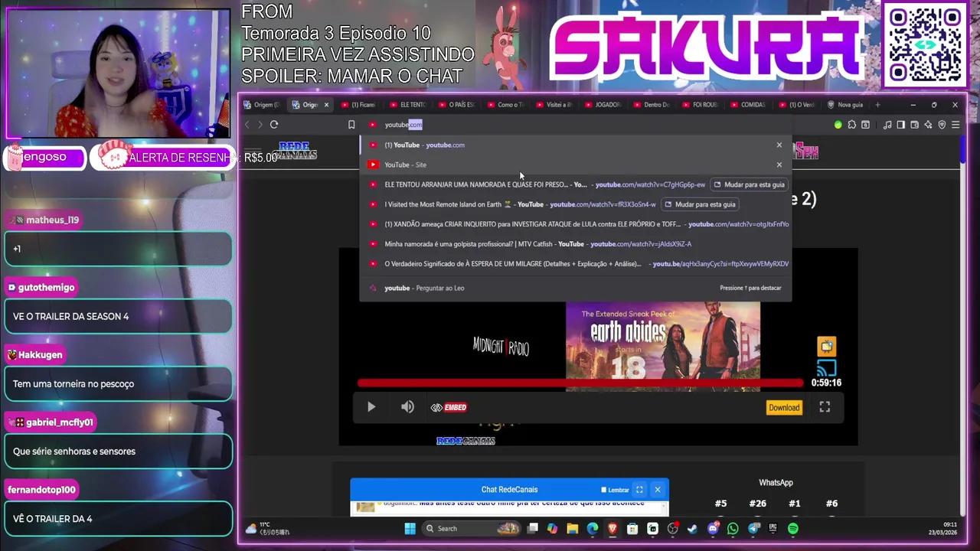Click the yellow picture icon beside the video
This screenshot has height=551, width=980.
pos(826,347)
